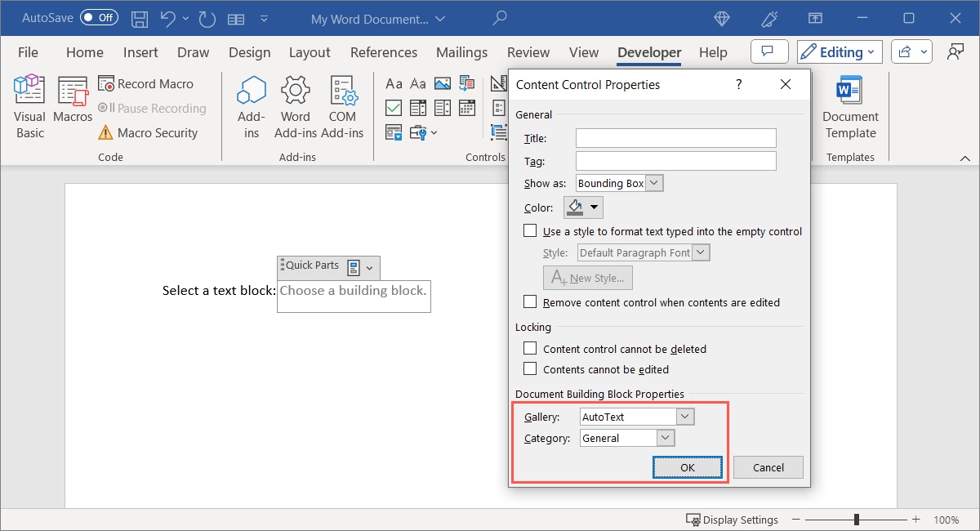Viewport: 980px width, 531px height.
Task: Enable 'Remove content control when contents are edited'
Action: click(x=530, y=301)
